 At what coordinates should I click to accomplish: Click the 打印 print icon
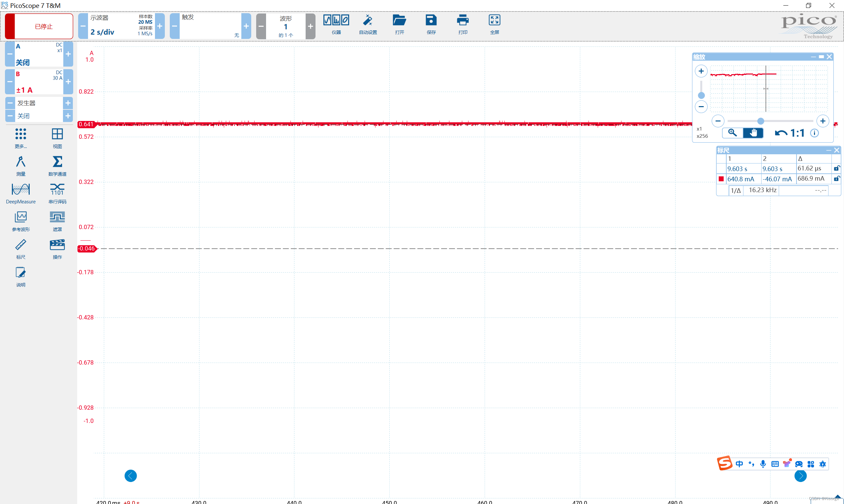coord(463,24)
